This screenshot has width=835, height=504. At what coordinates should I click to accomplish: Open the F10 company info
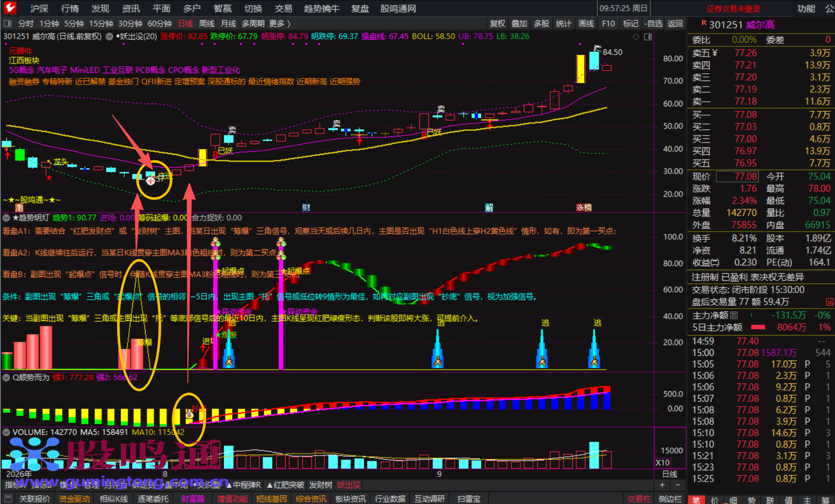tap(608, 23)
